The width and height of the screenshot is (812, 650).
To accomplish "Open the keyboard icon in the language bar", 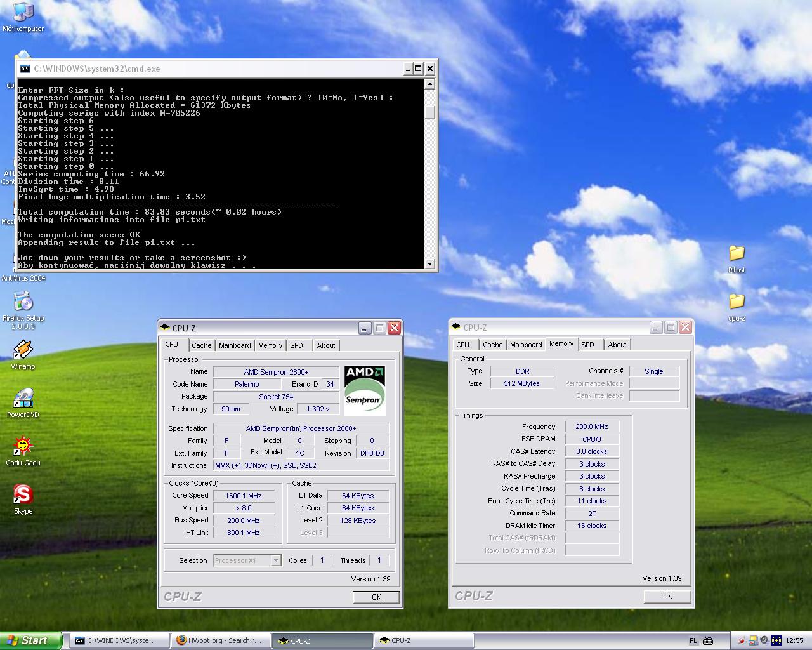I will click(x=708, y=640).
